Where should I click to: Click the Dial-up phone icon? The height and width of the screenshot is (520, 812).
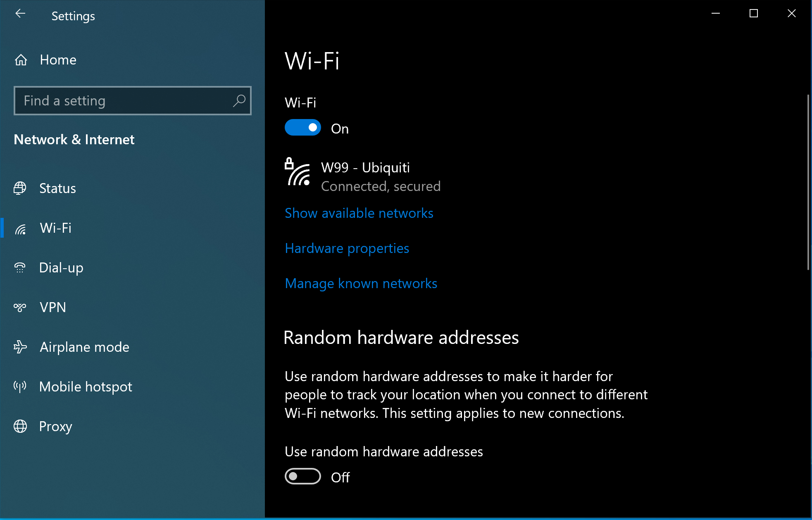20,268
